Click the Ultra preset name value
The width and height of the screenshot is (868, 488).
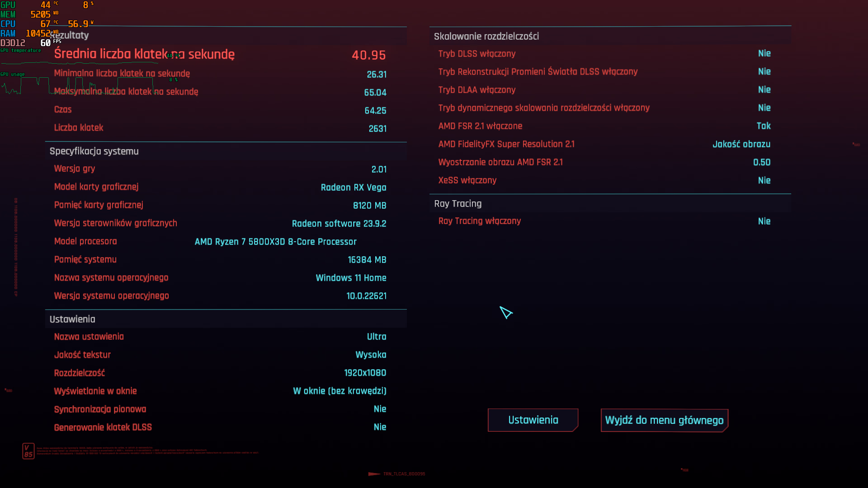[376, 337]
